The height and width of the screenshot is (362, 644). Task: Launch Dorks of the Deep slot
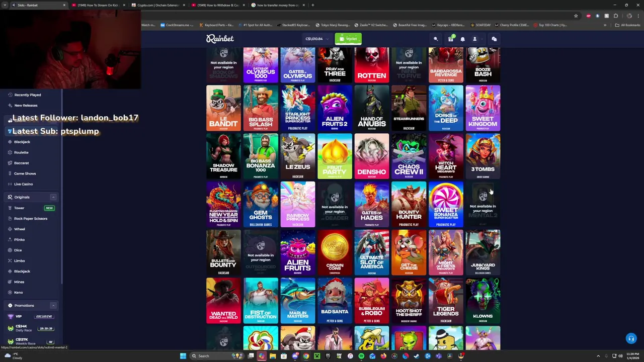[x=446, y=108]
